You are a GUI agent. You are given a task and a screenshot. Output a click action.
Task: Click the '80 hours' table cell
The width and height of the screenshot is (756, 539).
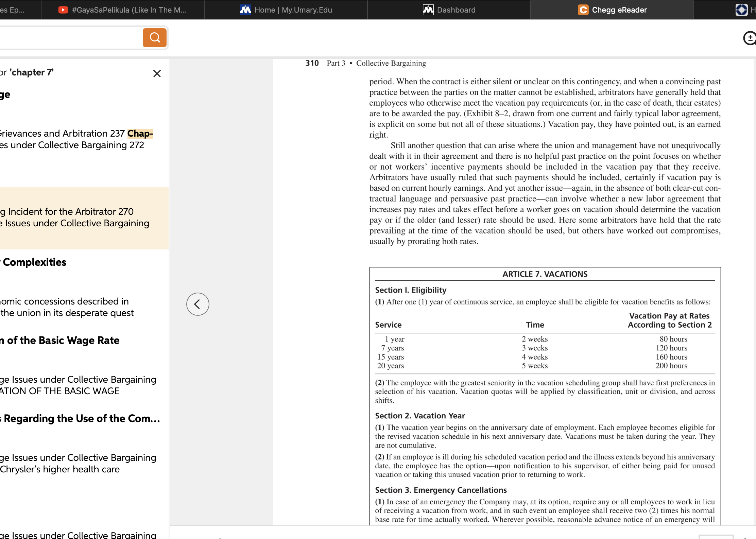(673, 339)
